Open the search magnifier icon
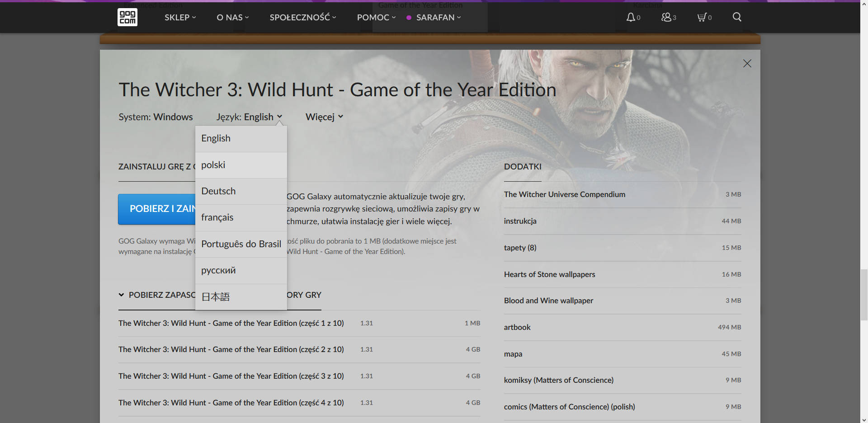 point(737,17)
